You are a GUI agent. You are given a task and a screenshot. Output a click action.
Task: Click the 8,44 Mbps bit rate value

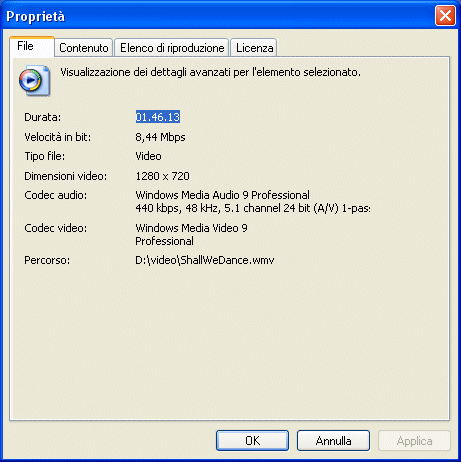160,137
